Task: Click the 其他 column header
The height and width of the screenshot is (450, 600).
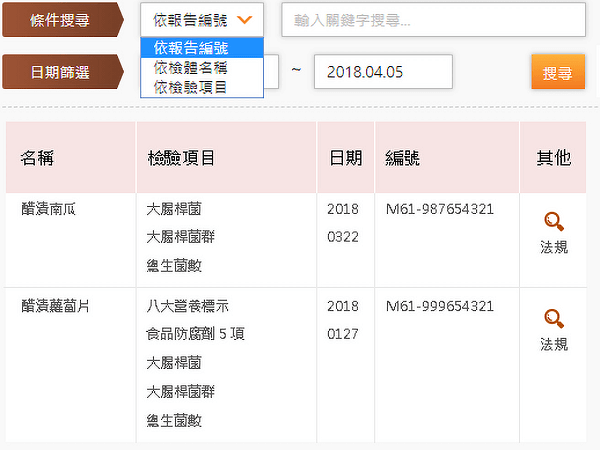Action: coord(553,158)
